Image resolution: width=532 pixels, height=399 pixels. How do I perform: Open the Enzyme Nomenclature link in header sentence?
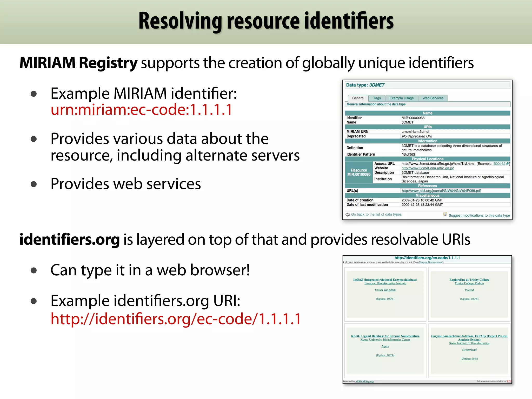tap(431, 262)
